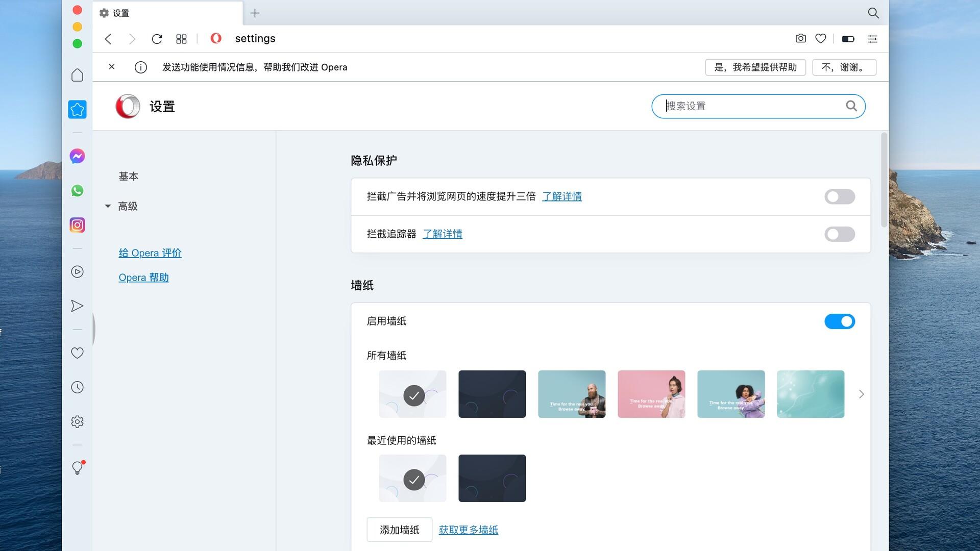Viewport: 980px width, 551px height.
Task: Enable the ad blocker toggle
Action: click(x=839, y=197)
